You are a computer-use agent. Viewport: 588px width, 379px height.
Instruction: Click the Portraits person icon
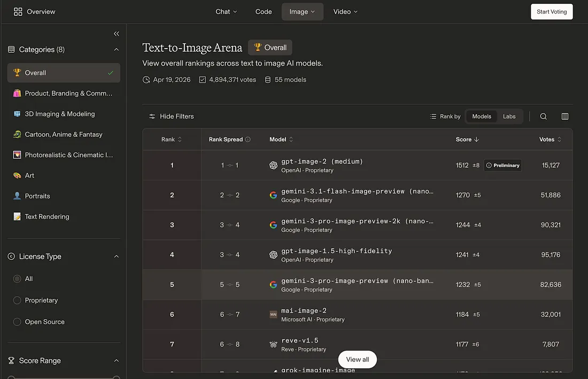coord(17,196)
